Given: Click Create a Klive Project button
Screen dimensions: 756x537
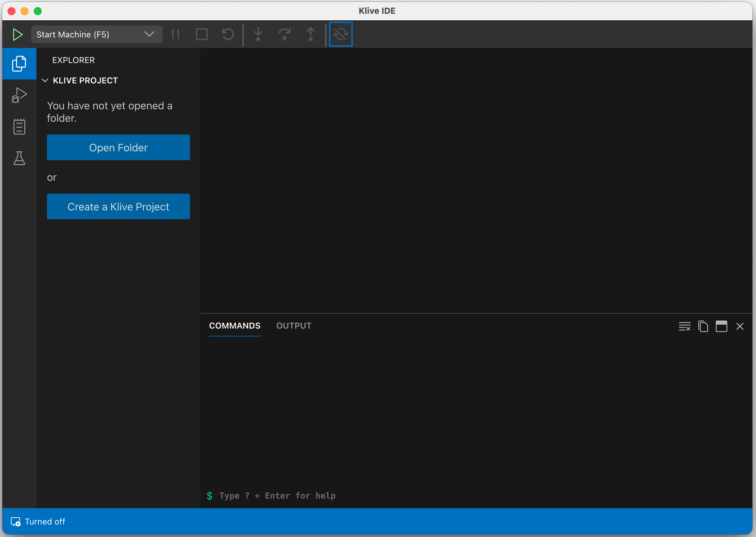Looking at the screenshot, I should tap(118, 207).
